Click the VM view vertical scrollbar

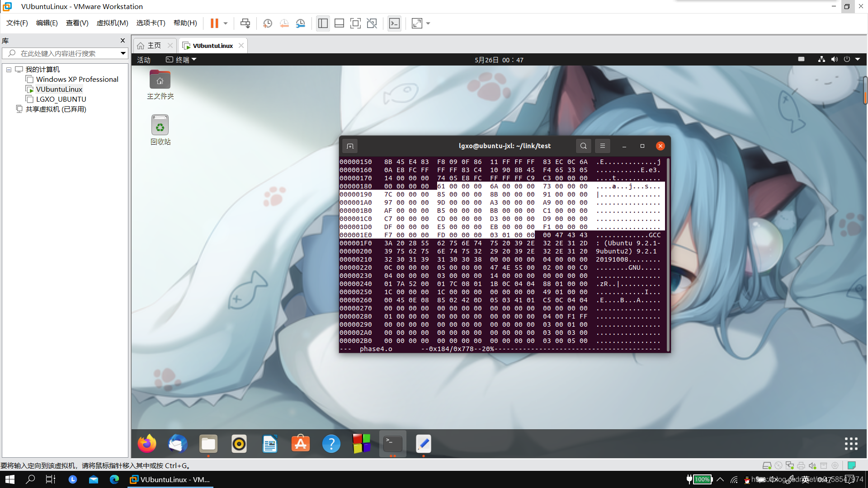click(865, 90)
